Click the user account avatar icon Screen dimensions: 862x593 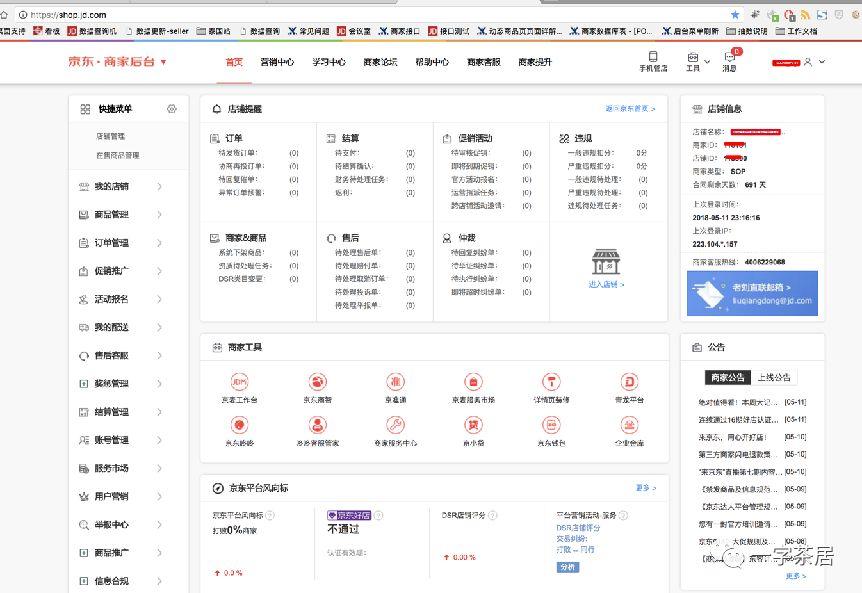point(808,62)
